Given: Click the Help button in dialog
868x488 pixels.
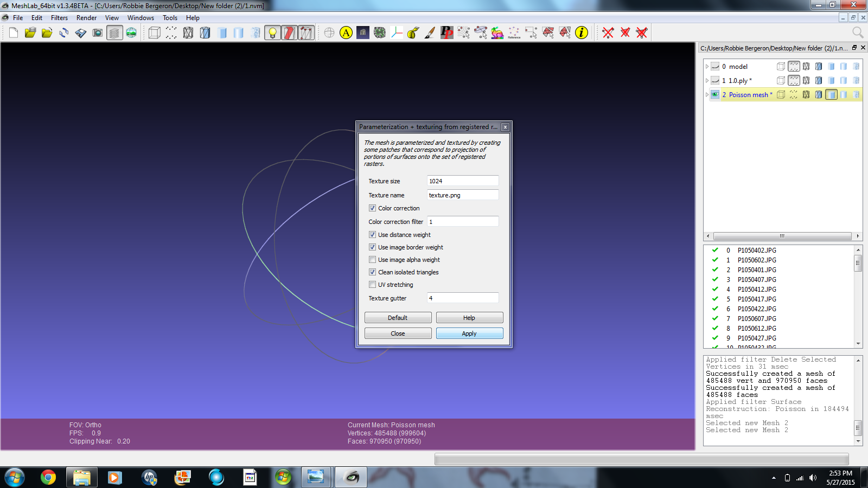Looking at the screenshot, I should [469, 318].
